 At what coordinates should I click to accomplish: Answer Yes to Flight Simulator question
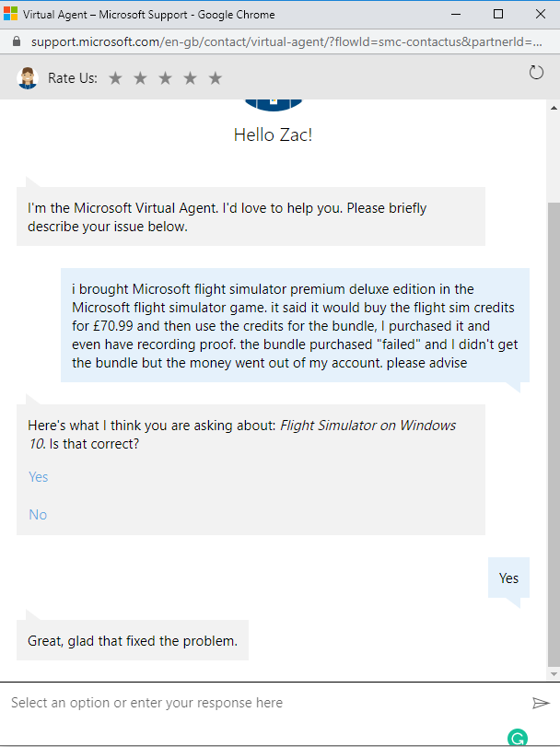click(x=39, y=477)
